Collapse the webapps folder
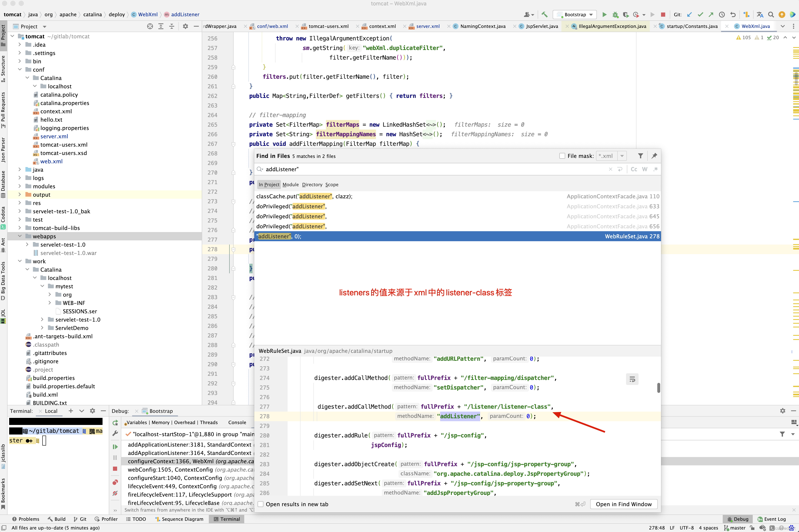Image resolution: width=799 pixels, height=532 pixels. coord(20,236)
